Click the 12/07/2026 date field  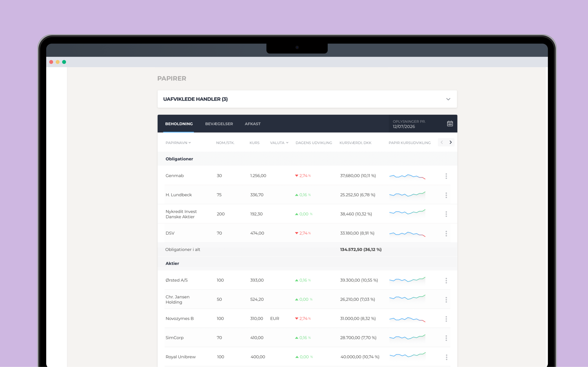pos(404,126)
